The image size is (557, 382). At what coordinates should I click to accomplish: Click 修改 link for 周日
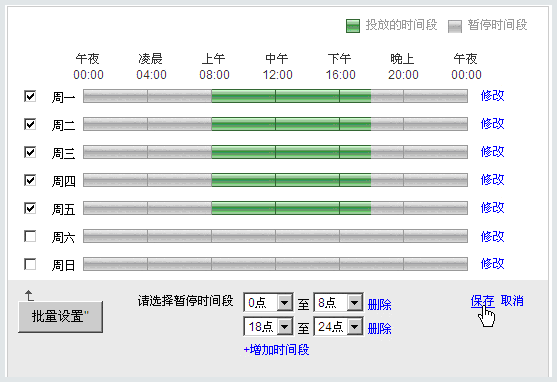pos(492,264)
